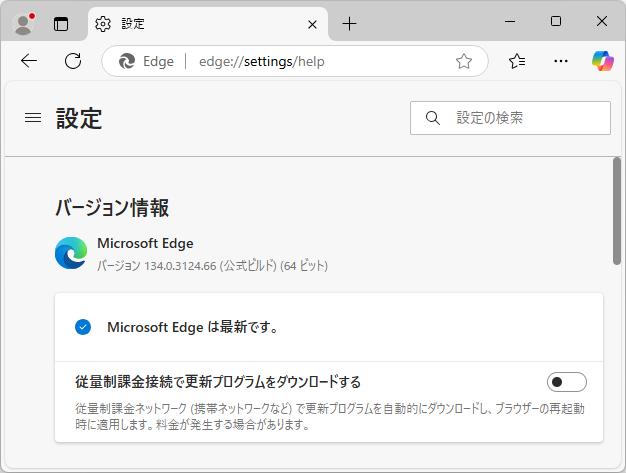
Task: Select the 設定 tab
Action: 208,24
